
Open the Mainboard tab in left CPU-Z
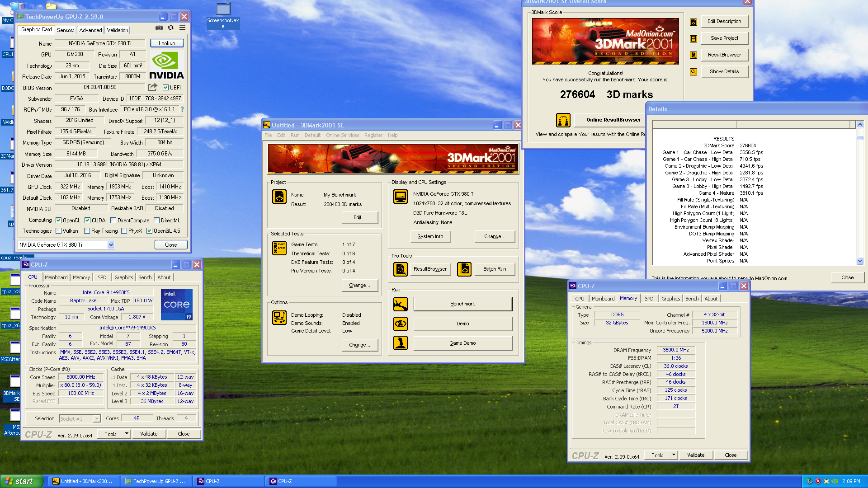[x=56, y=277]
